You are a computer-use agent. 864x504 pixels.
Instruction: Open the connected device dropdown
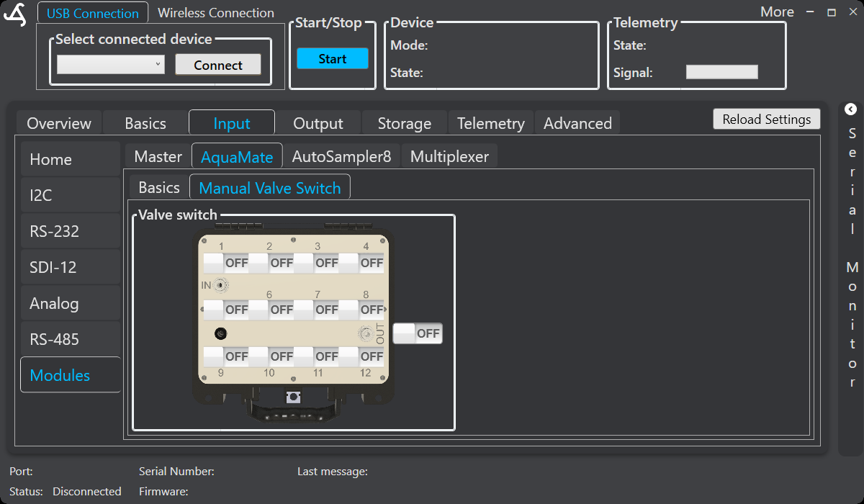[x=111, y=65]
